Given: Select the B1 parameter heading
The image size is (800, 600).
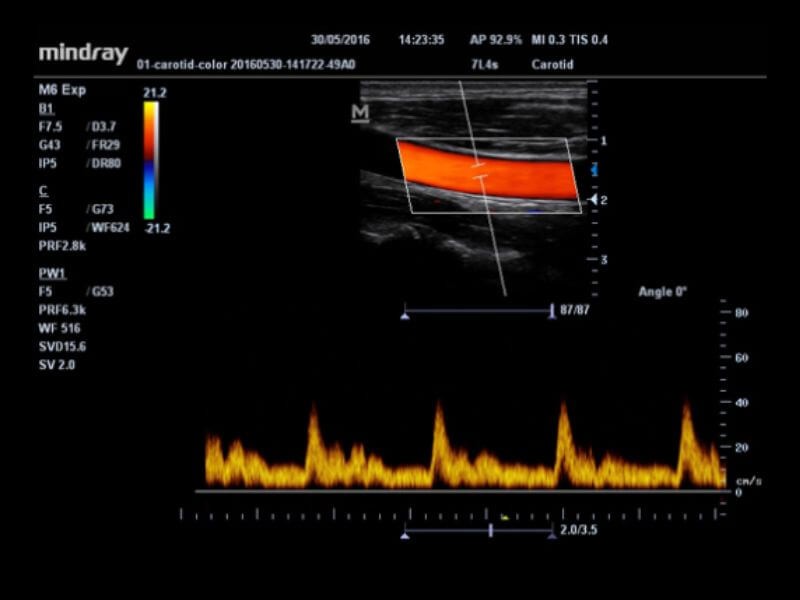Looking at the screenshot, I should 45,107.
